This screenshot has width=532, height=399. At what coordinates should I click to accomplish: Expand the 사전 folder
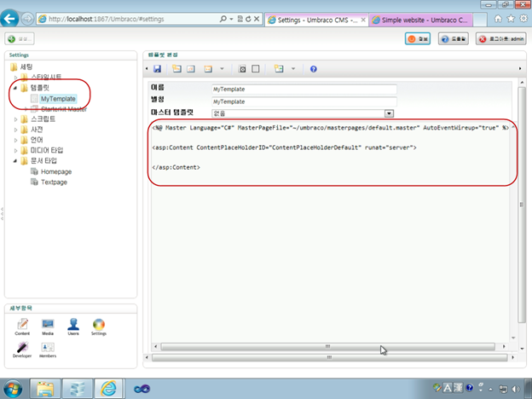15,130
